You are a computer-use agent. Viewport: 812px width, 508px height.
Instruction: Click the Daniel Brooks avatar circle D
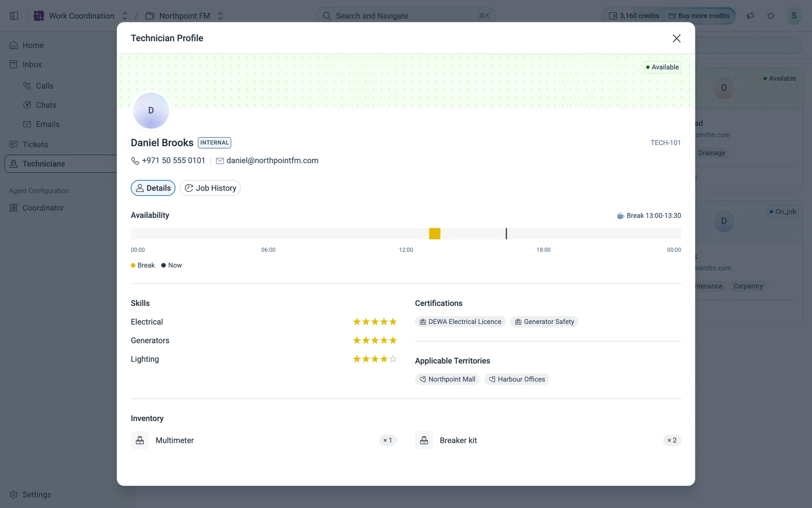click(x=151, y=111)
